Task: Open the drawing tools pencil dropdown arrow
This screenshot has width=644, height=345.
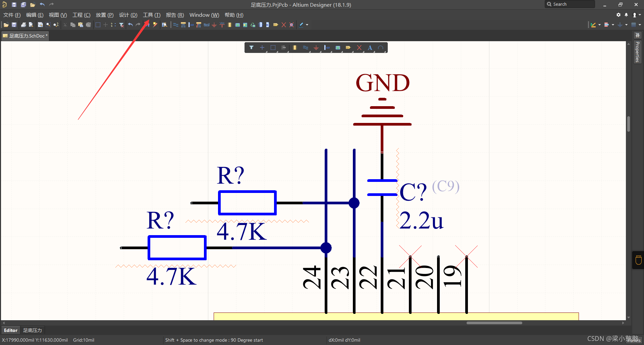Action: click(307, 25)
